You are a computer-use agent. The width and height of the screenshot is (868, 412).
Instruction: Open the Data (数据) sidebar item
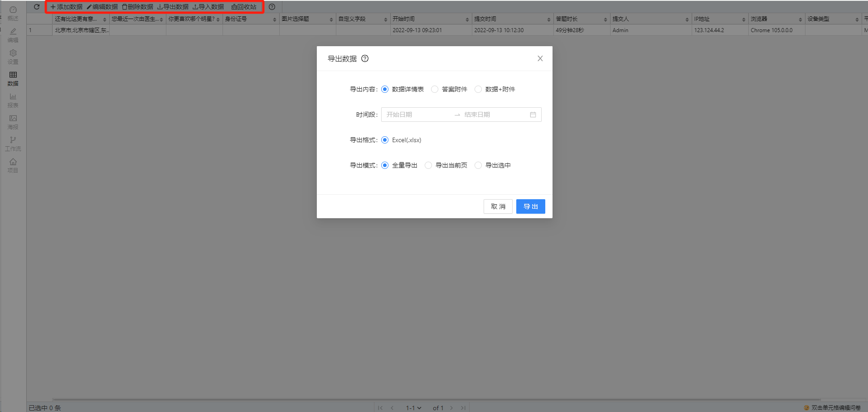pos(13,79)
